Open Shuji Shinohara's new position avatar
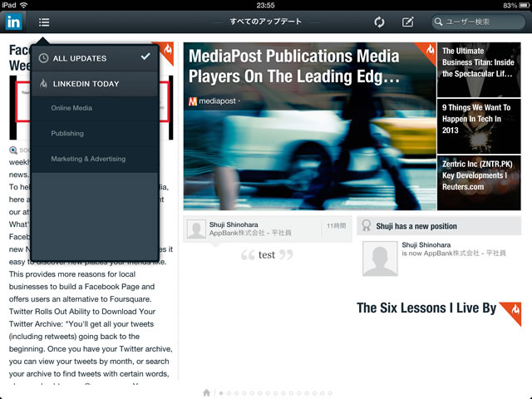 (380, 259)
